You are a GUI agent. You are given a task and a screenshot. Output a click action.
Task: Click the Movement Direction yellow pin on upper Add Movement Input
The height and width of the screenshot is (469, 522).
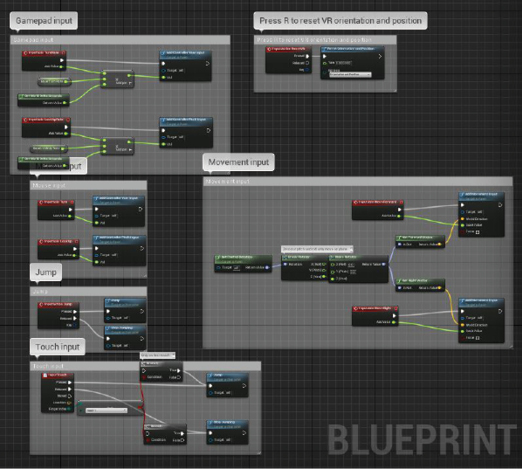(x=463, y=219)
